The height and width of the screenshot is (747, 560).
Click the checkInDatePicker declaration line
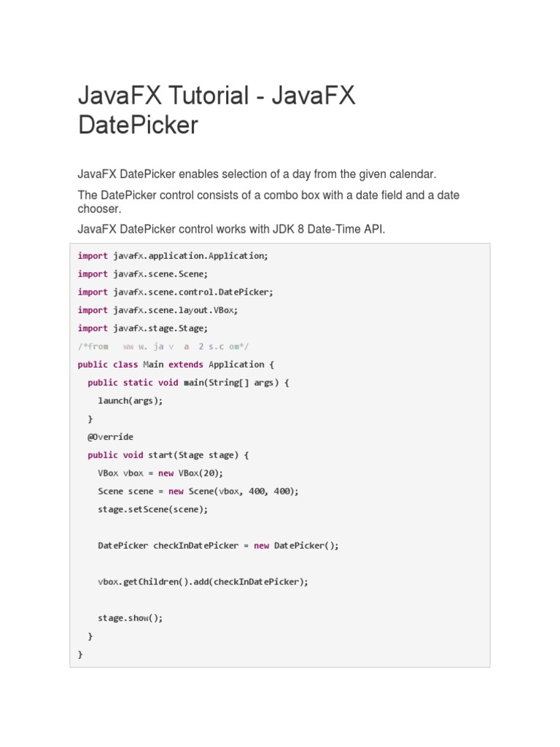point(218,546)
